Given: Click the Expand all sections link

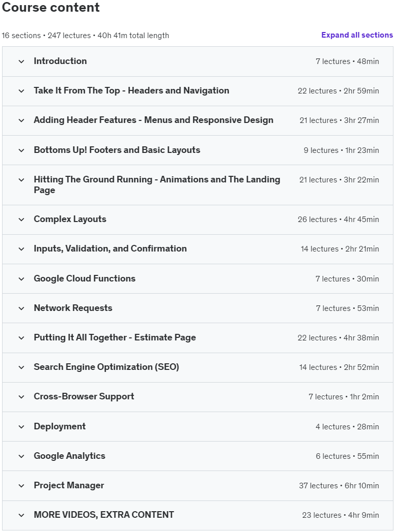Looking at the screenshot, I should [357, 35].
